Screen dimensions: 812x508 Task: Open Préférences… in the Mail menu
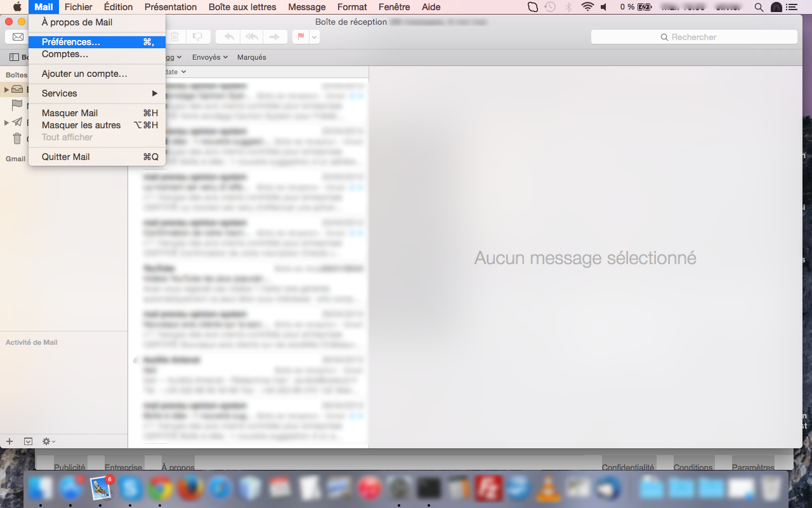point(97,42)
